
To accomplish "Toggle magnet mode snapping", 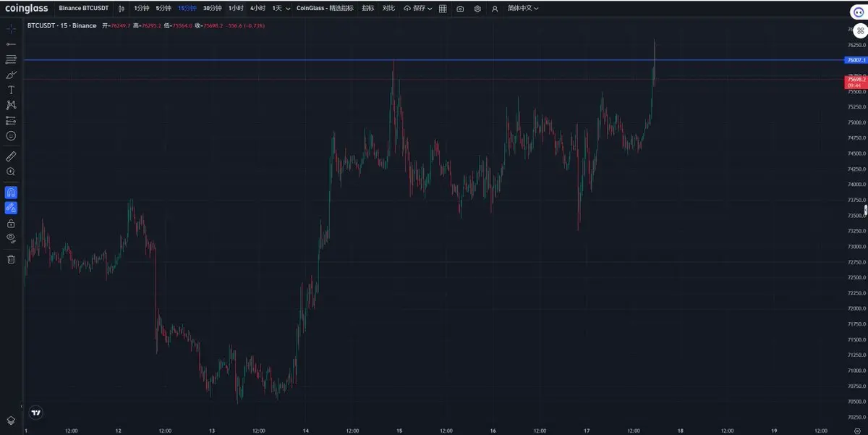I will click(x=11, y=193).
